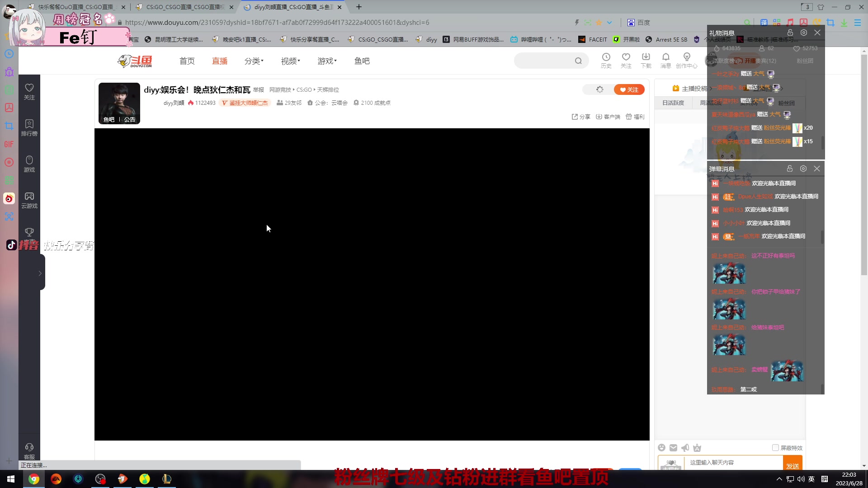Screen dimensions: 868x488
Task: Select 直播 in Douyu navigation
Action: (x=220, y=61)
